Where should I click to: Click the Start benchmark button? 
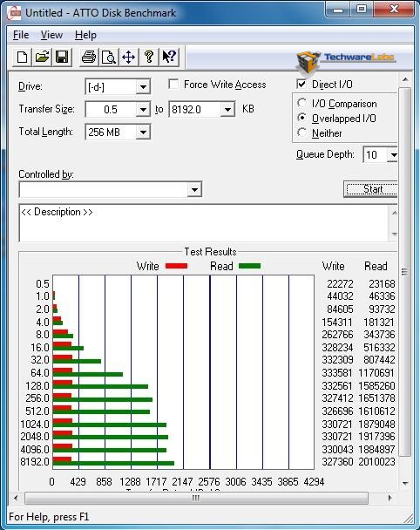point(371,189)
